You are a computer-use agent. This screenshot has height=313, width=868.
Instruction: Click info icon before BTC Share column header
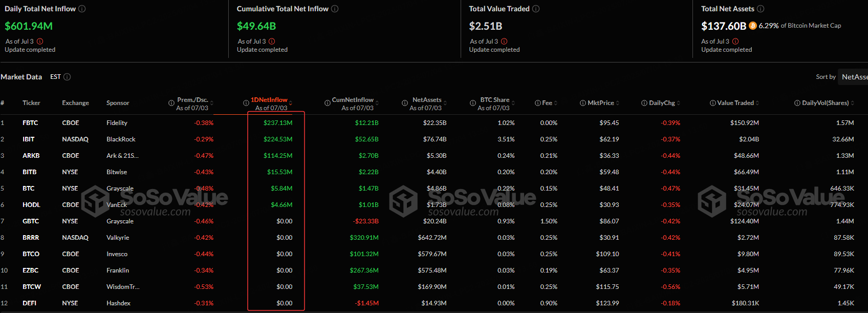(x=473, y=103)
